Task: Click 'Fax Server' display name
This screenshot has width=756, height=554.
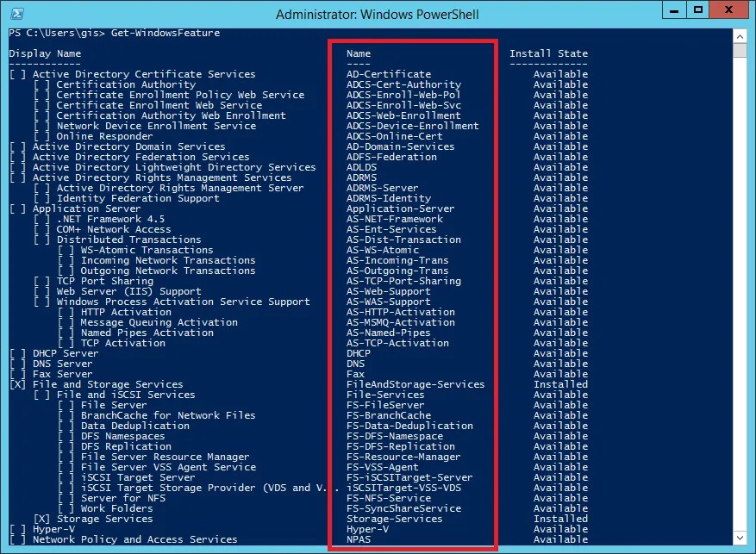Action: click(62, 374)
